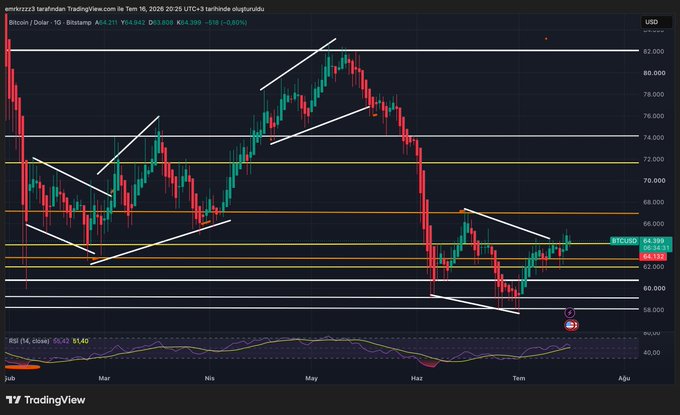This screenshot has width=680, height=415.
Task: Click the 82.000 price axis label
Action: pyautogui.click(x=654, y=51)
